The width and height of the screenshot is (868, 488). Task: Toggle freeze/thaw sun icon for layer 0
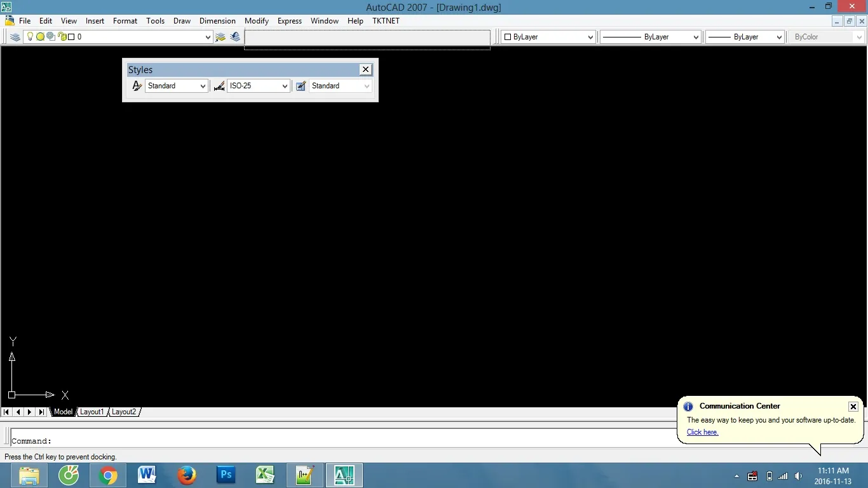40,37
